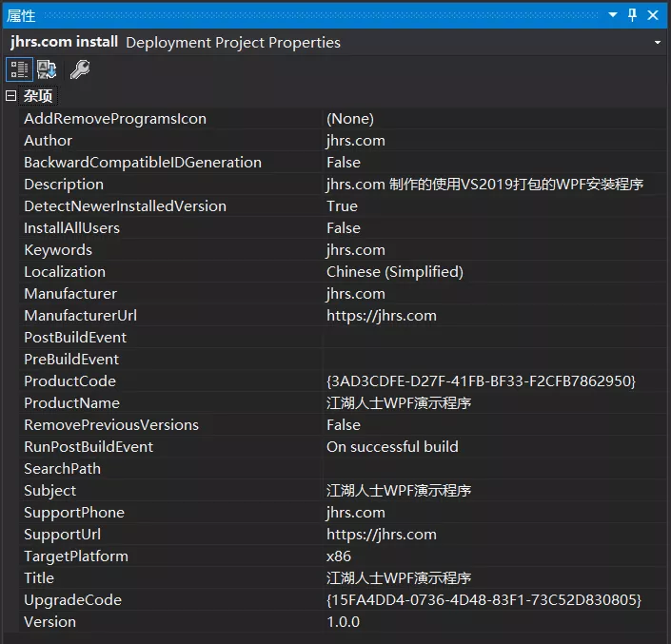Select ProductName property
671x644 pixels.
(72, 402)
